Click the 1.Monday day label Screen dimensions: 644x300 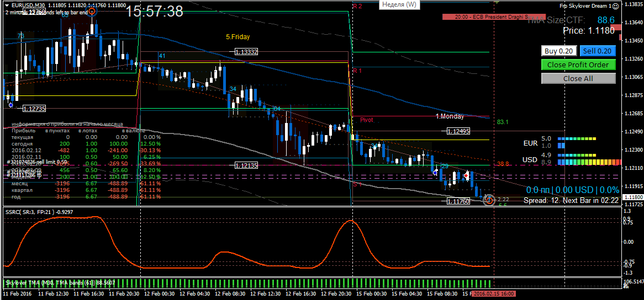(x=450, y=116)
